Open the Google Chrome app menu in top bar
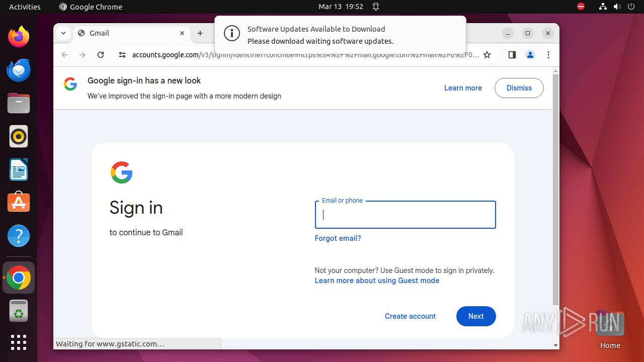Viewport: 644px width, 362px height. [x=91, y=7]
